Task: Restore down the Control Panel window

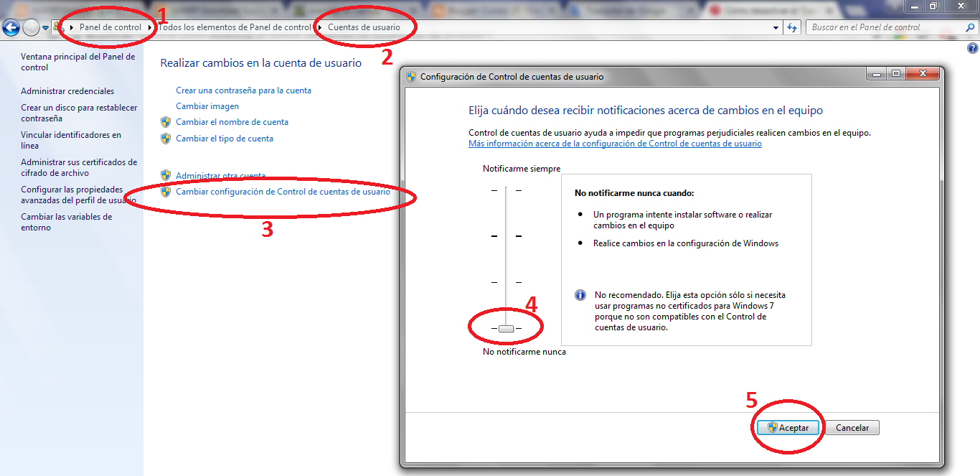Action: [933, 6]
